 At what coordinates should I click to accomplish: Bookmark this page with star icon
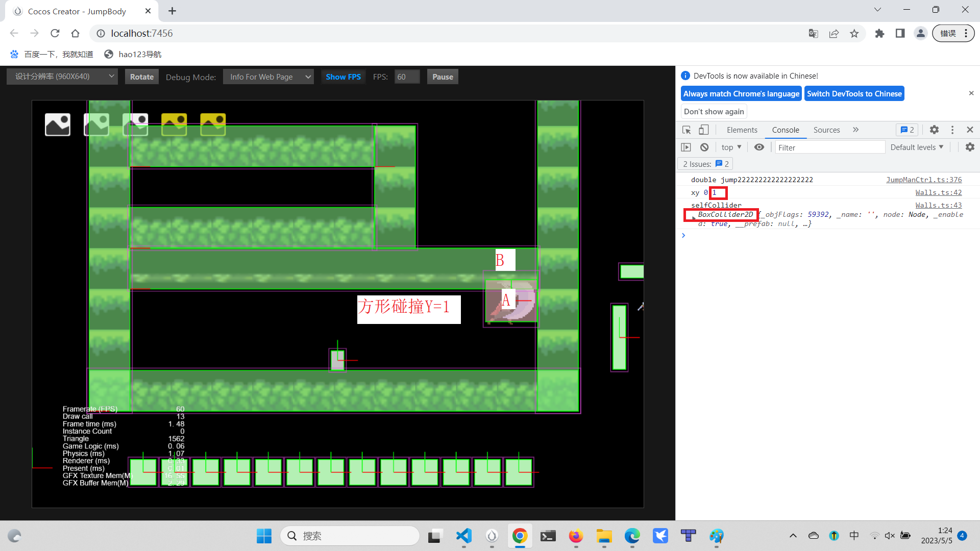click(854, 34)
